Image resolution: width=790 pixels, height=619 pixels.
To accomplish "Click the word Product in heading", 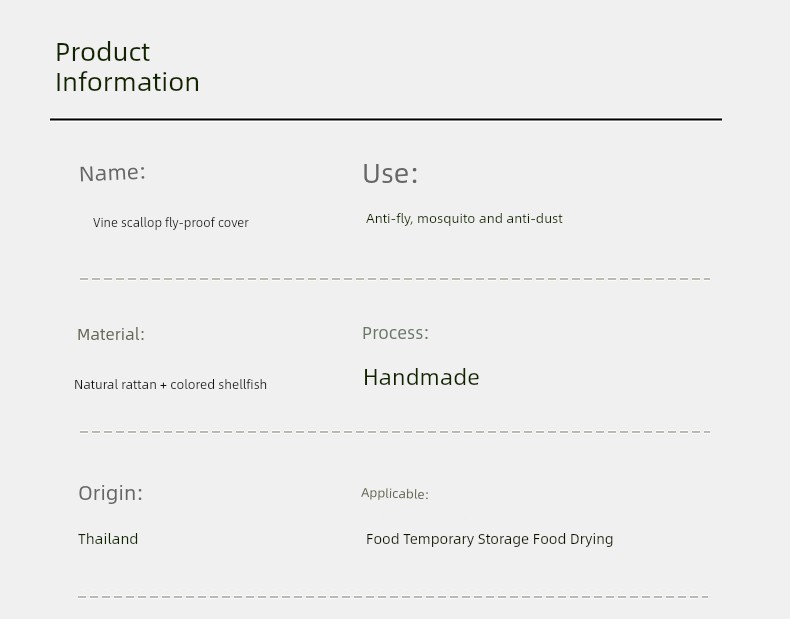I will point(103,52).
